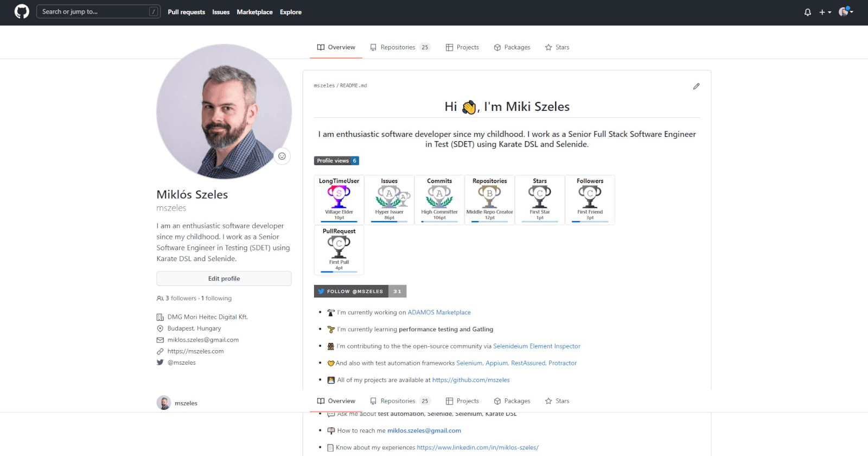
Task: Click the README edit pencil icon
Action: pyautogui.click(x=696, y=86)
